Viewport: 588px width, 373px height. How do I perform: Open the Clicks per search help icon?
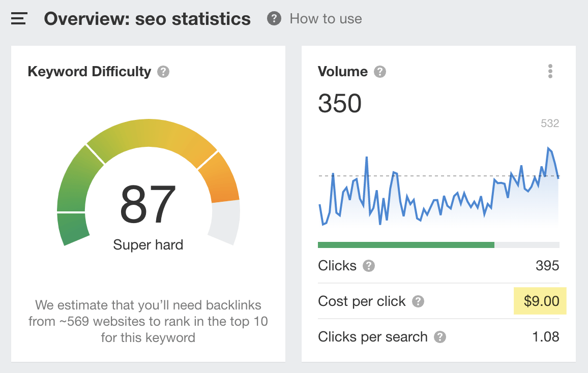[x=440, y=336]
